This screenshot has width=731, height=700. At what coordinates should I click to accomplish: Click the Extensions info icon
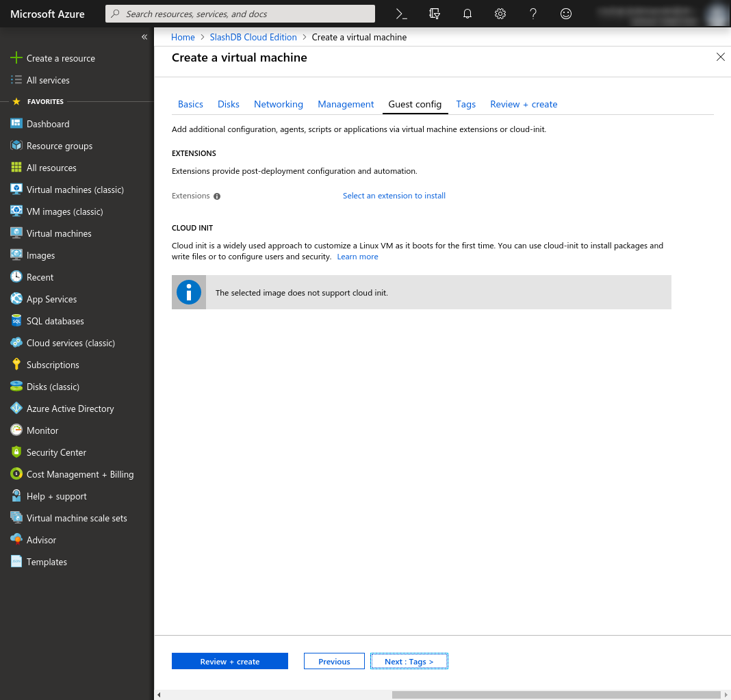click(217, 196)
